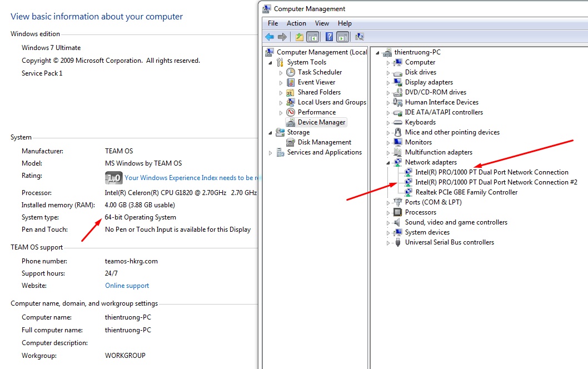Click the 4.00 GB installed memory value
Screen dimensions: 588x369
point(140,205)
